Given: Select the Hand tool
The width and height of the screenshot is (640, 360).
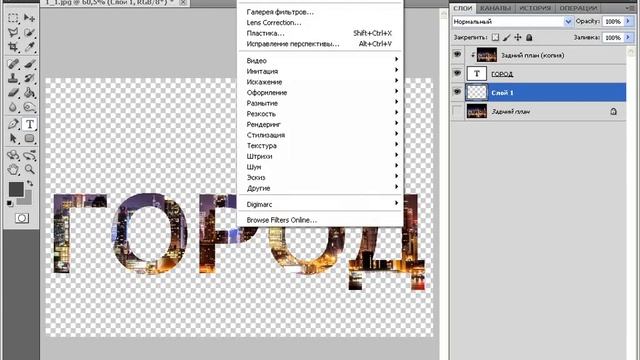Looking at the screenshot, I should pyautogui.click(x=13, y=169).
